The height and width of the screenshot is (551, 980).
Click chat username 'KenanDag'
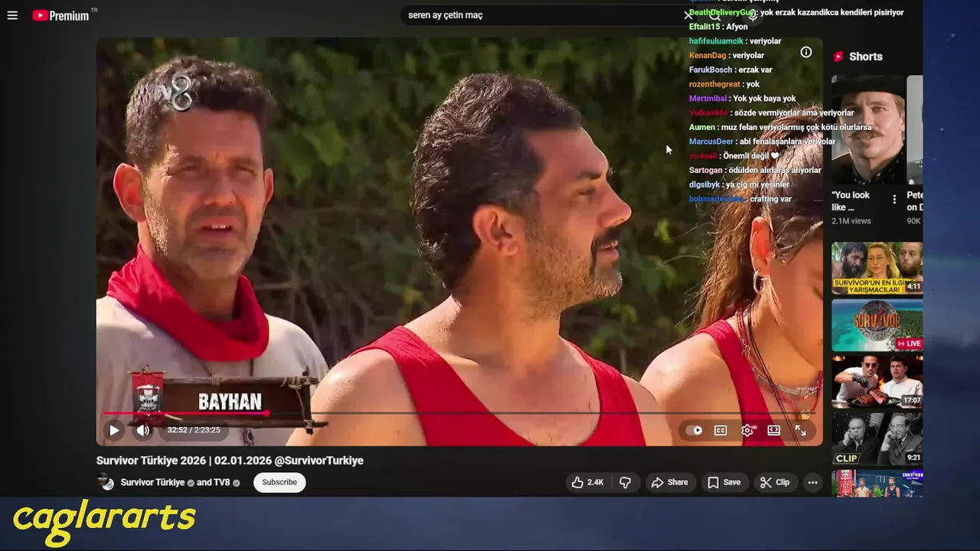pos(707,55)
